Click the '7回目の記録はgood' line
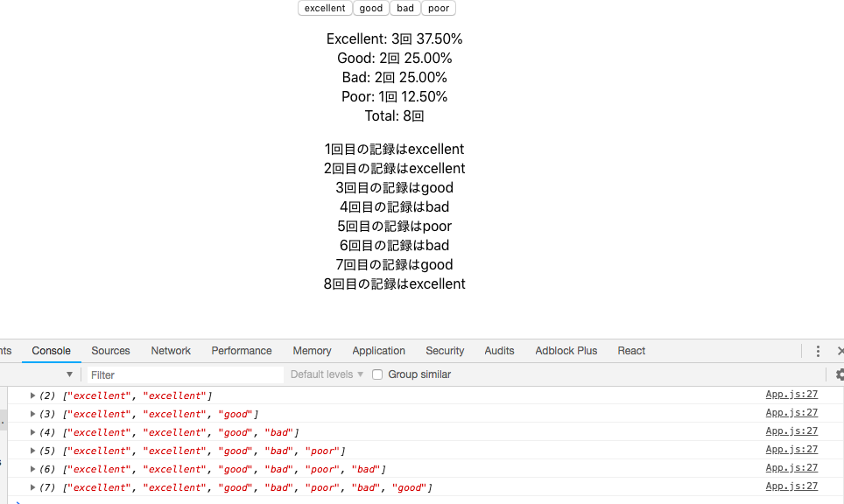The image size is (844, 504). tap(395, 264)
